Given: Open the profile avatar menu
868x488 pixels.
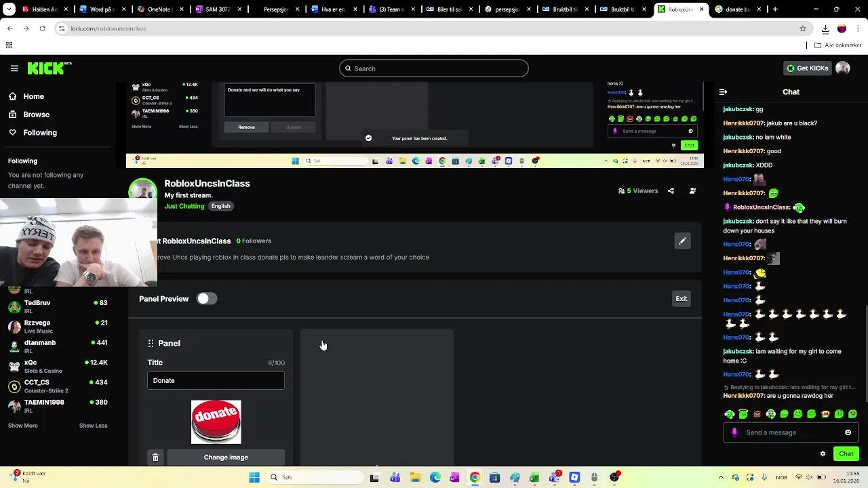Looking at the screenshot, I should click(843, 68).
